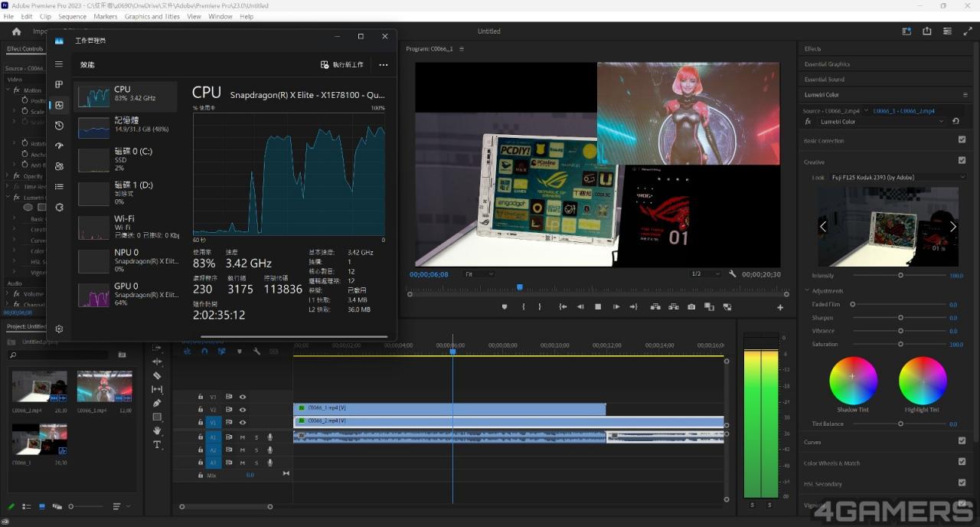Expand the Opacity effect in Effect Controls
Screen dimensions: 980x527
(x=7, y=176)
